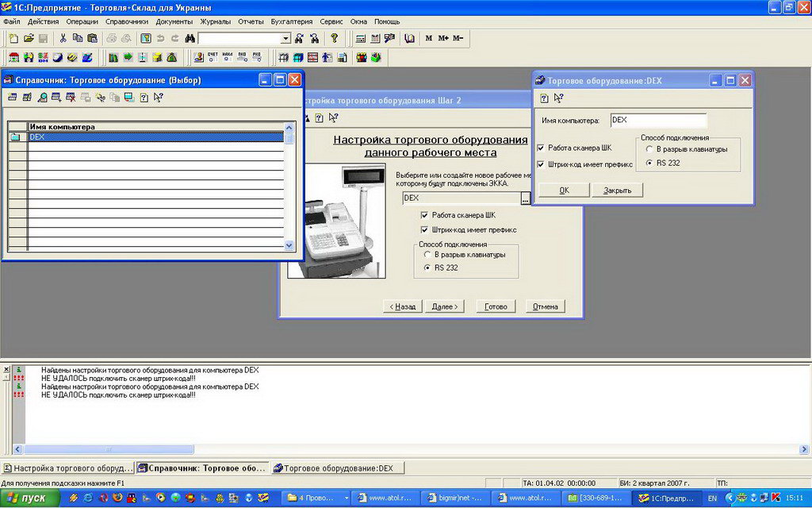Click the down arrow of the list's vertical scrollbar
Screen dimensions: 812x508
point(289,245)
